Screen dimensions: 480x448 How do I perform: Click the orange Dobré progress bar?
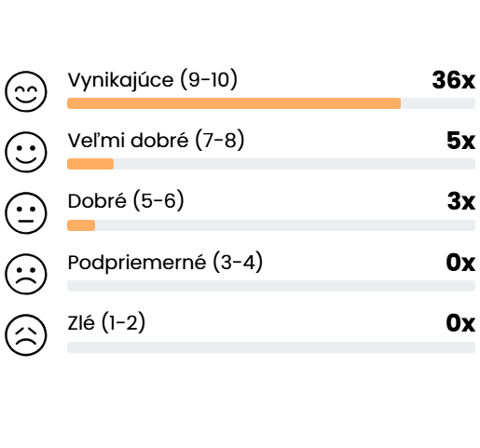(x=81, y=225)
